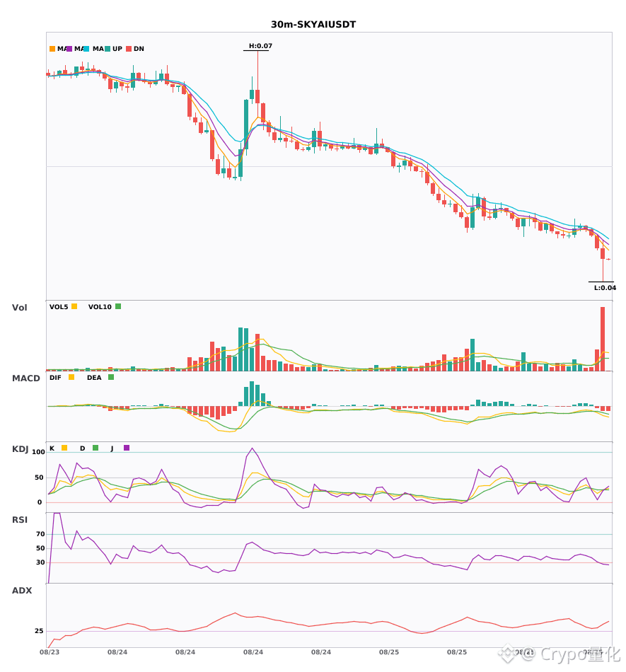Click the red DN legend swatch
The width and height of the screenshot is (626, 672).
pyautogui.click(x=129, y=49)
